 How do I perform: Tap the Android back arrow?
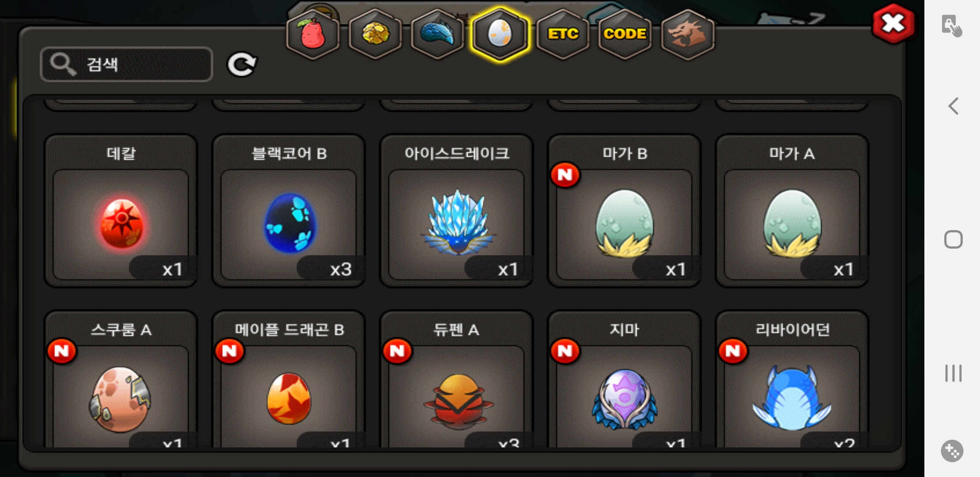(x=954, y=106)
